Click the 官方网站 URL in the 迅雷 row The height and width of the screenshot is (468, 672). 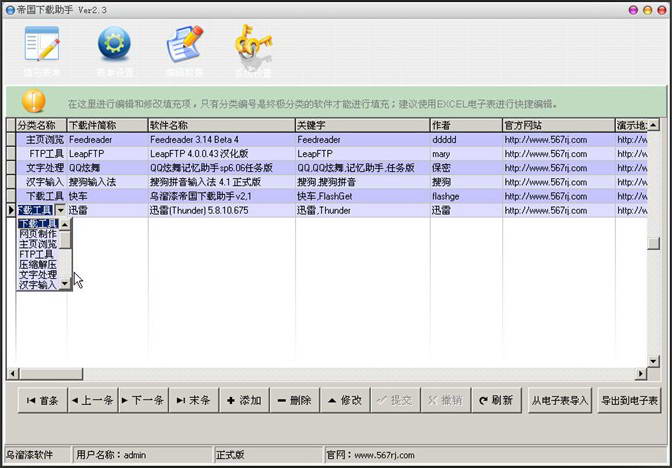pyautogui.click(x=559, y=210)
